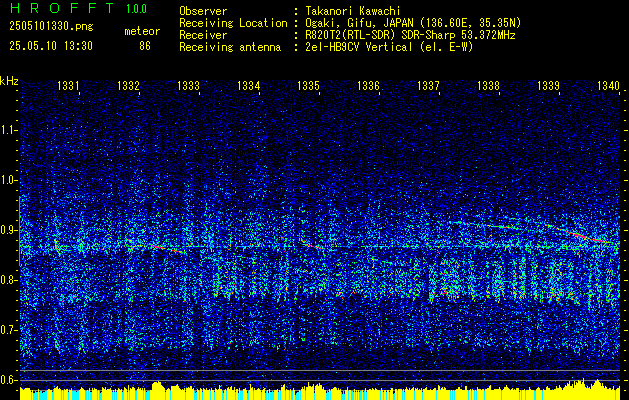Image resolution: width=629 pixels, height=400 pixels.
Task: Click time marker 1334
Action: 249,85
